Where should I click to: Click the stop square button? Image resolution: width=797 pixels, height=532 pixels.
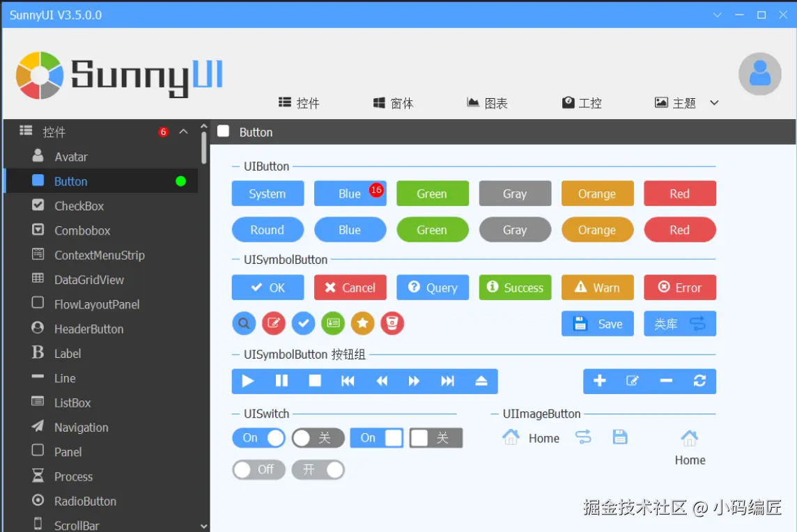pos(315,381)
